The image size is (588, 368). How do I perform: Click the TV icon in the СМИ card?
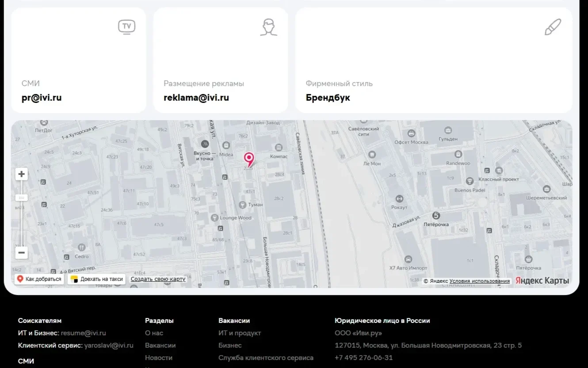click(x=127, y=27)
